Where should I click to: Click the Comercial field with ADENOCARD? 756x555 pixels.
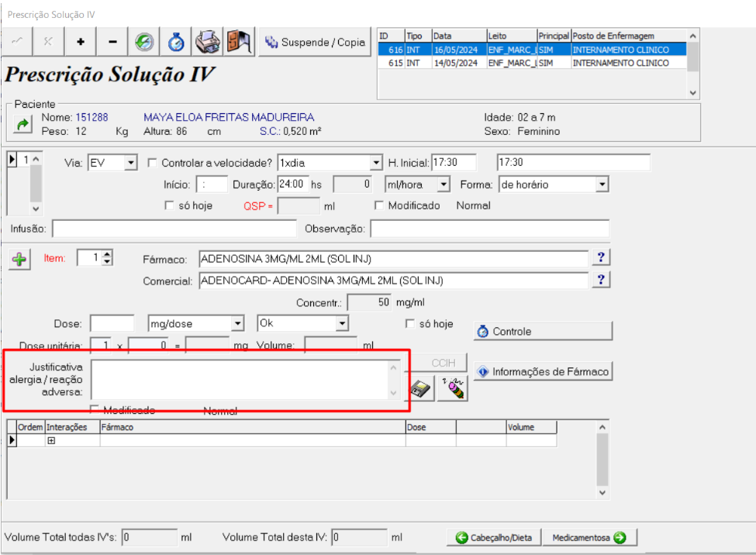[x=394, y=280]
